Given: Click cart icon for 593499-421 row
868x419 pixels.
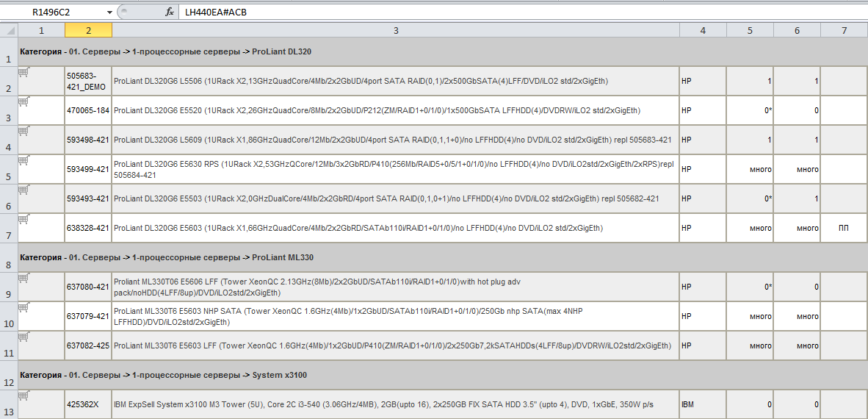Looking at the screenshot, I should pyautogui.click(x=23, y=160).
